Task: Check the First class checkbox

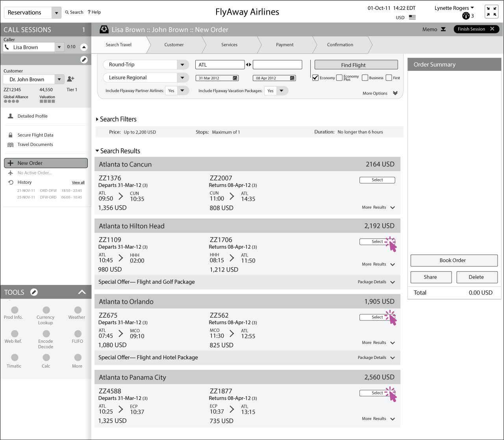Action: point(389,78)
